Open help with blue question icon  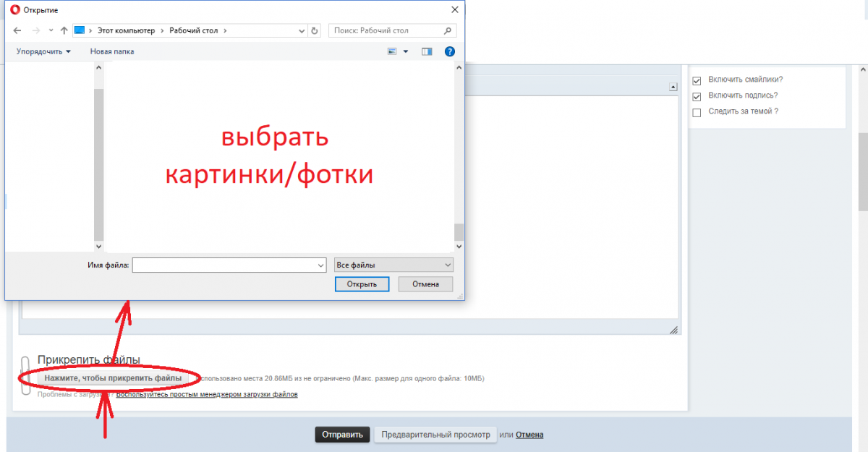[x=449, y=51]
